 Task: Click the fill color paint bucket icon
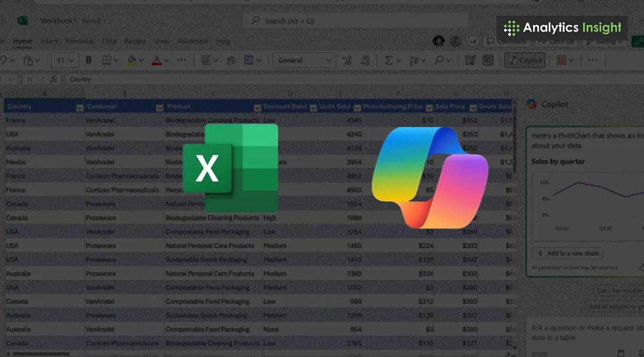pyautogui.click(x=131, y=60)
